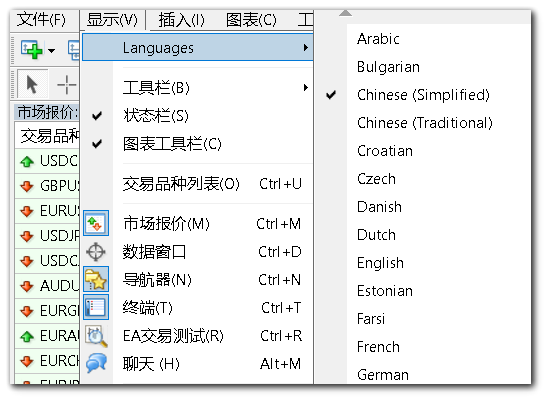This screenshot has height=402, width=549.
Task: Click the Strategy Tester magnifier icon
Action: (96, 336)
